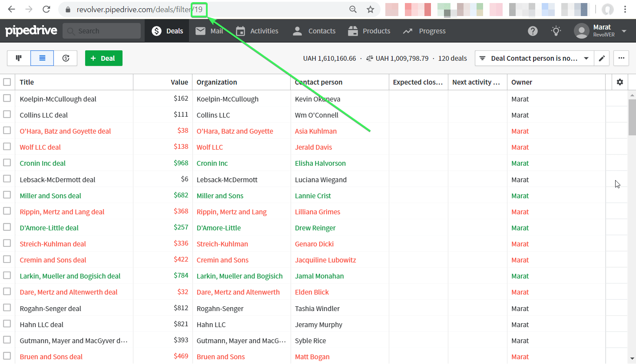Open the forecast view icon

[x=65, y=58]
